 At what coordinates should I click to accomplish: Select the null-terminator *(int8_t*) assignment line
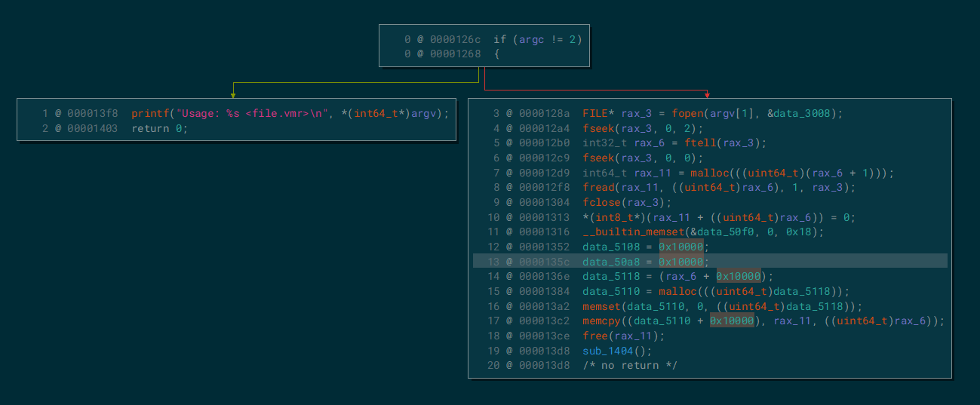(719, 218)
